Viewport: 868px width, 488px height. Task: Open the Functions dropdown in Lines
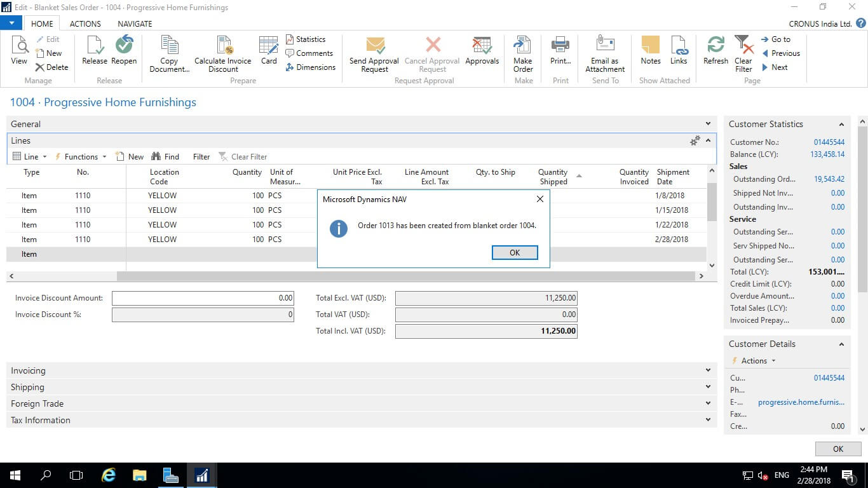pyautogui.click(x=81, y=157)
